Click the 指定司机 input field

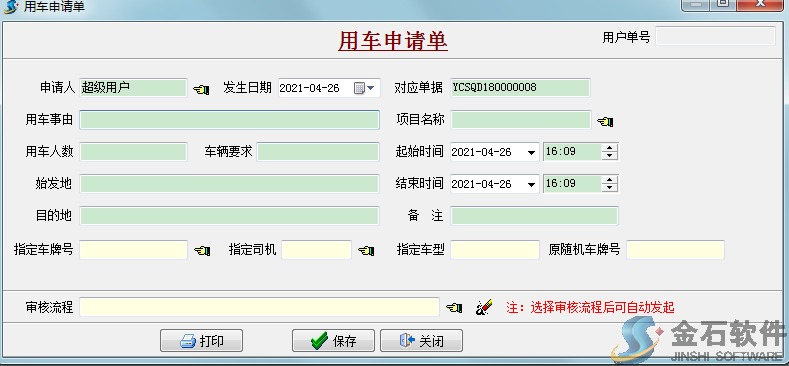pos(317,250)
